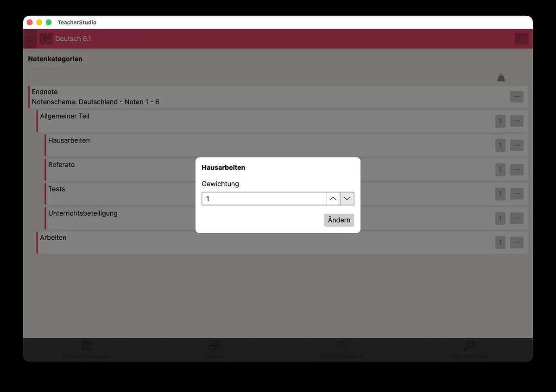Select the Hausarbeiten category row

point(286,145)
